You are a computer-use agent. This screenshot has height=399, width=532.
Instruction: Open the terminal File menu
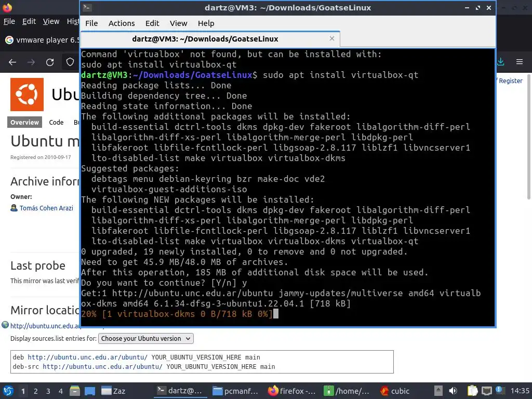pos(91,23)
